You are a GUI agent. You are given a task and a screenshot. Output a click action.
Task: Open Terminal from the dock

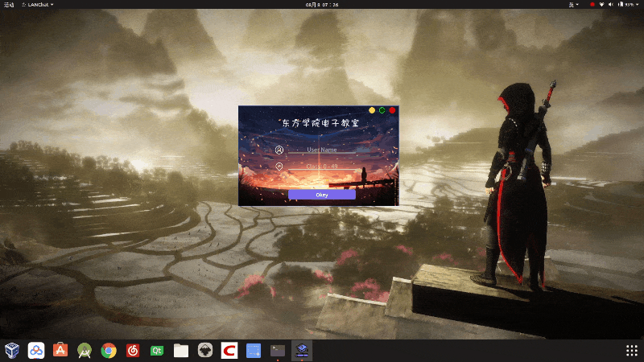coord(278,351)
